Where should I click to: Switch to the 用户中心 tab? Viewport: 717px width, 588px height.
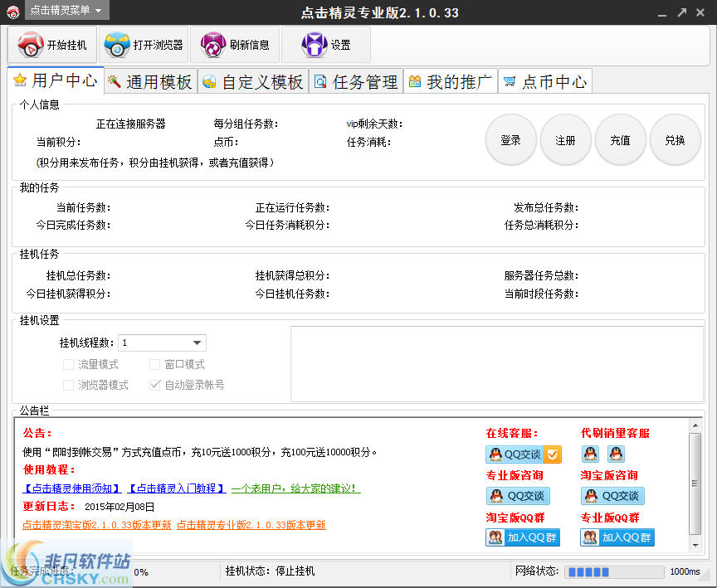[56, 81]
